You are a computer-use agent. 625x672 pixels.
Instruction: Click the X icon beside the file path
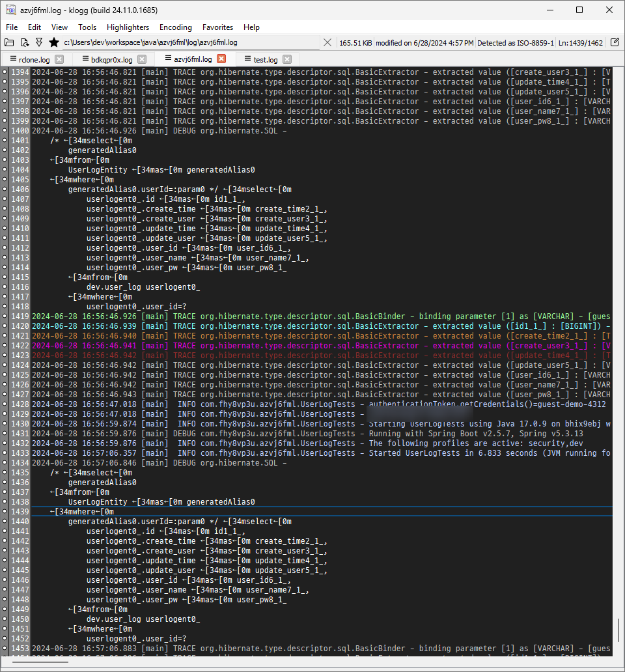pyautogui.click(x=327, y=42)
